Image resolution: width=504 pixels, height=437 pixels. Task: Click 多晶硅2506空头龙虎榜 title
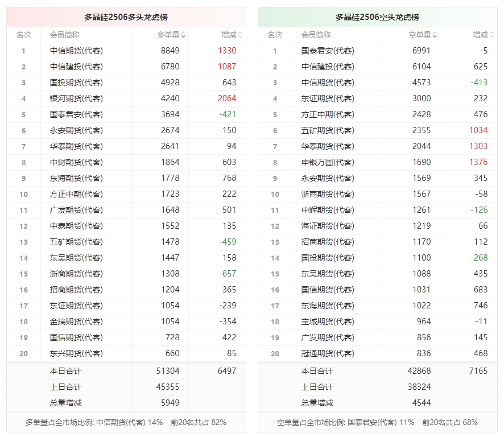377,17
